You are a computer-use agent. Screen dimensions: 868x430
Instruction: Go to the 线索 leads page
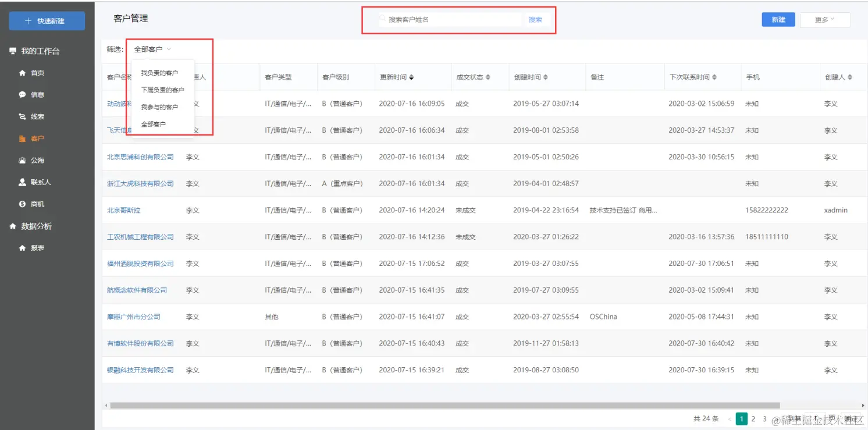pos(38,116)
